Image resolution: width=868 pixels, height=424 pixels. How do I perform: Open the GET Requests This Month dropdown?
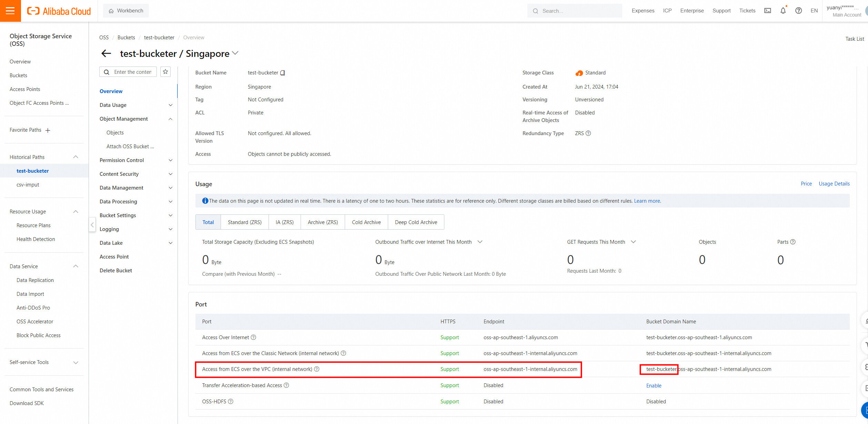click(633, 242)
